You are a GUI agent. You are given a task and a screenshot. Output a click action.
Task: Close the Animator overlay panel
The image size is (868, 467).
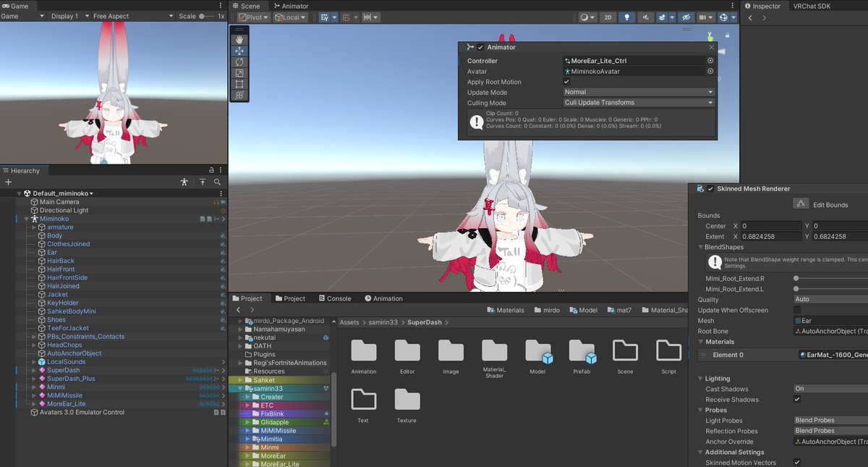[710, 47]
